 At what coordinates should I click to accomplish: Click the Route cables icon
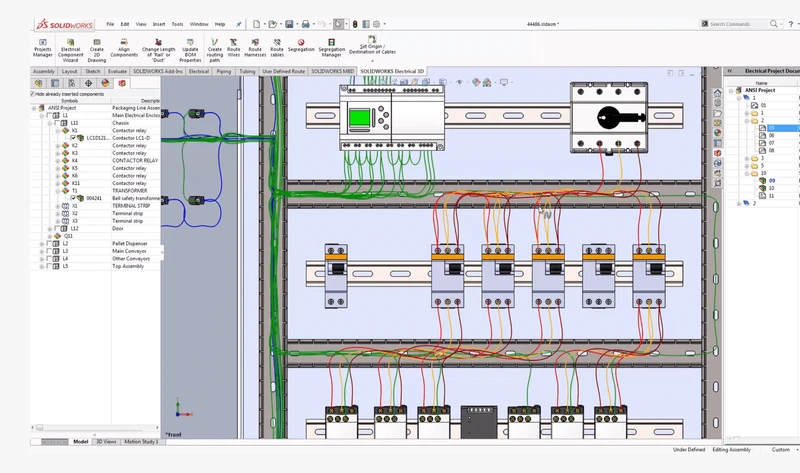(x=277, y=44)
